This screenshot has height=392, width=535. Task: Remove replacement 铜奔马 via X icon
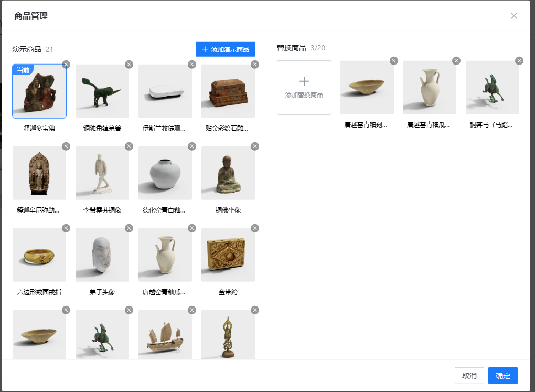point(519,61)
